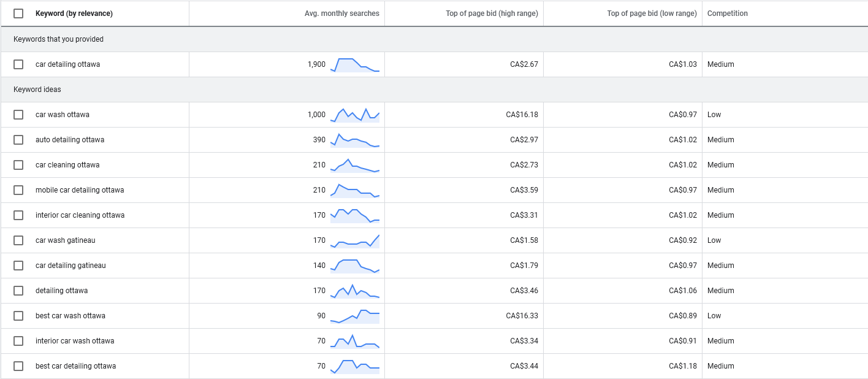Sort by Keyword (by relevance) column header
The image size is (868, 379).
coord(74,13)
